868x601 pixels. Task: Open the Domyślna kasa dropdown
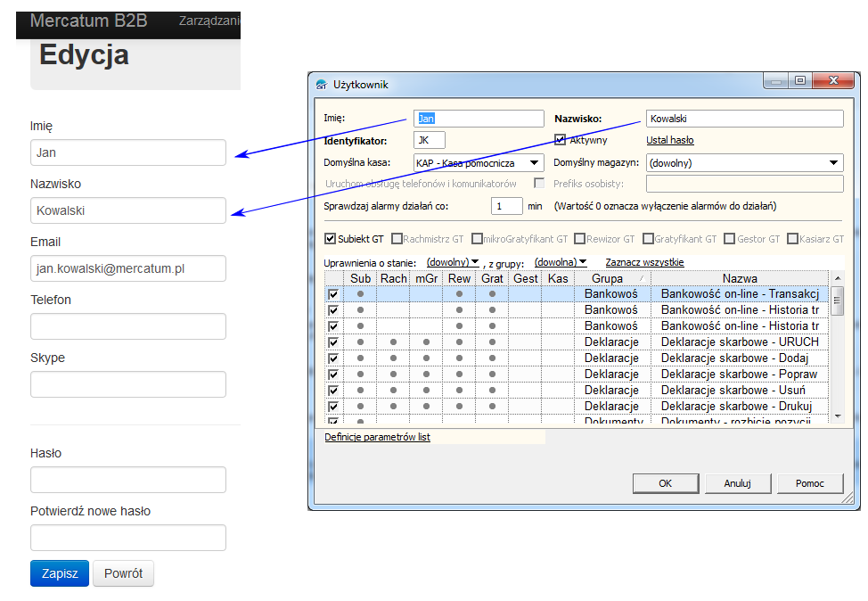click(534, 163)
